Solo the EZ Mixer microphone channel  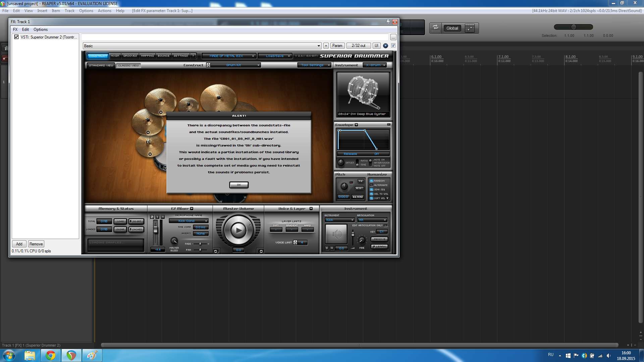pos(157,217)
